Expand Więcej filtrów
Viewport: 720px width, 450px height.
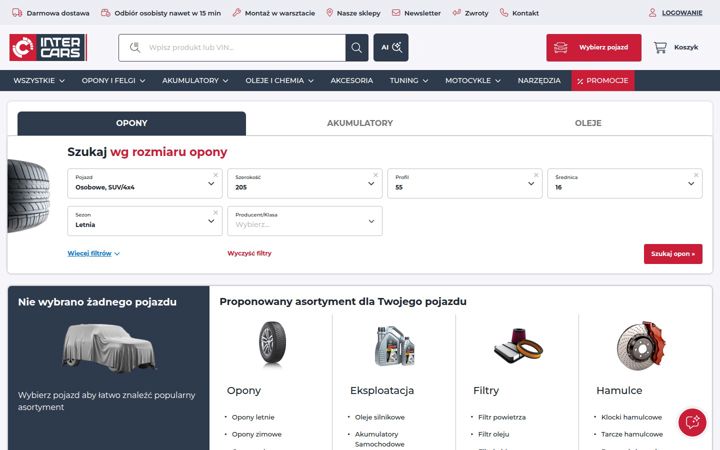tap(94, 253)
